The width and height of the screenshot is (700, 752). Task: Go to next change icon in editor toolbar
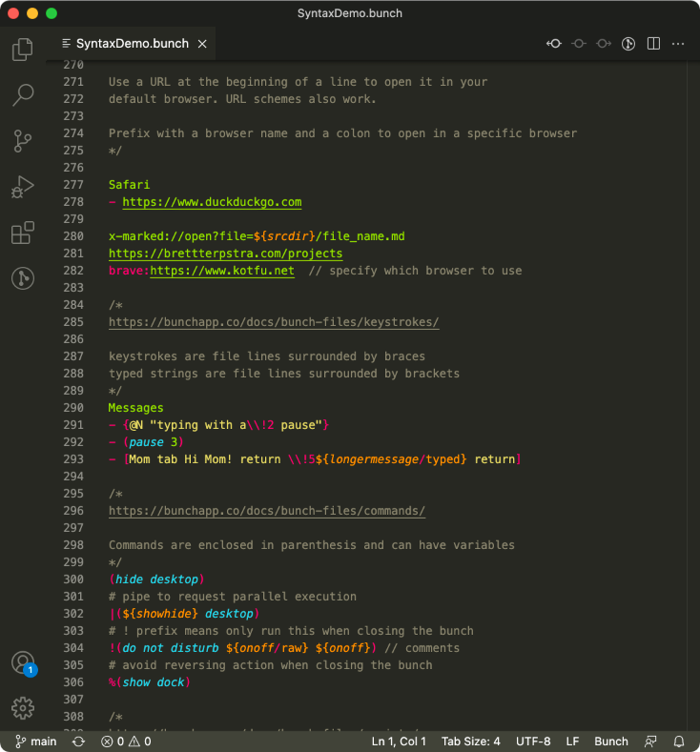[604, 44]
